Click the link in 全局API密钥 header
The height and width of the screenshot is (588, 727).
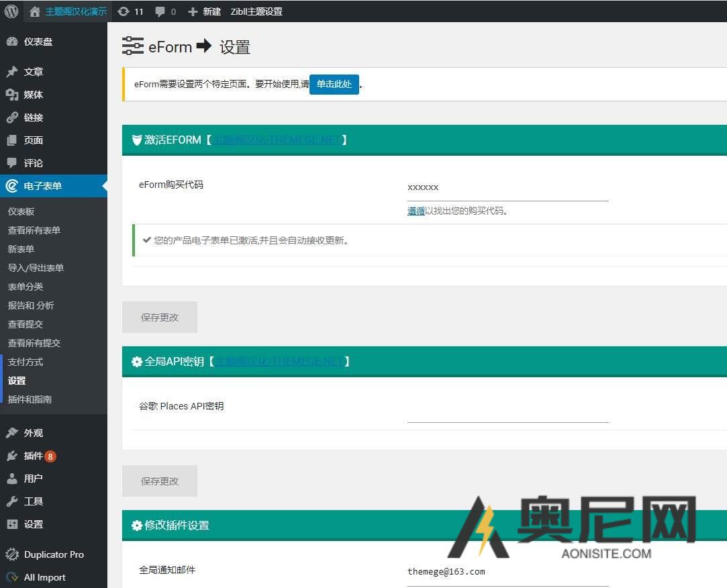click(279, 362)
